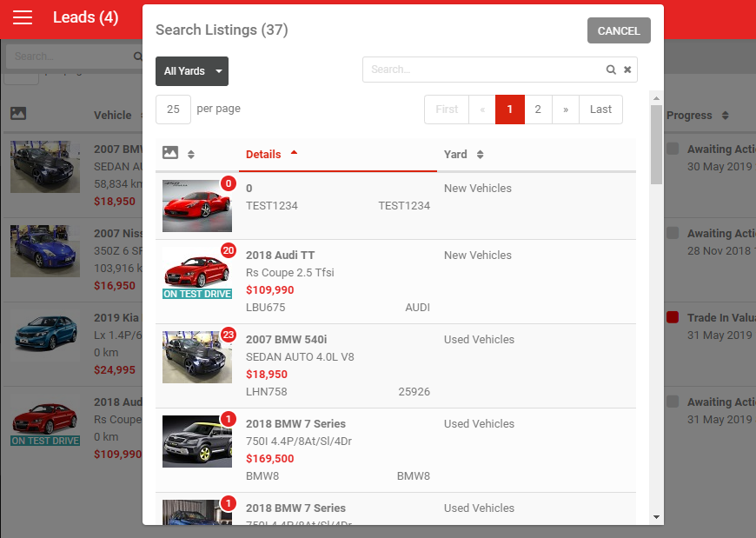Click the Yard column sort arrows

point(480,154)
